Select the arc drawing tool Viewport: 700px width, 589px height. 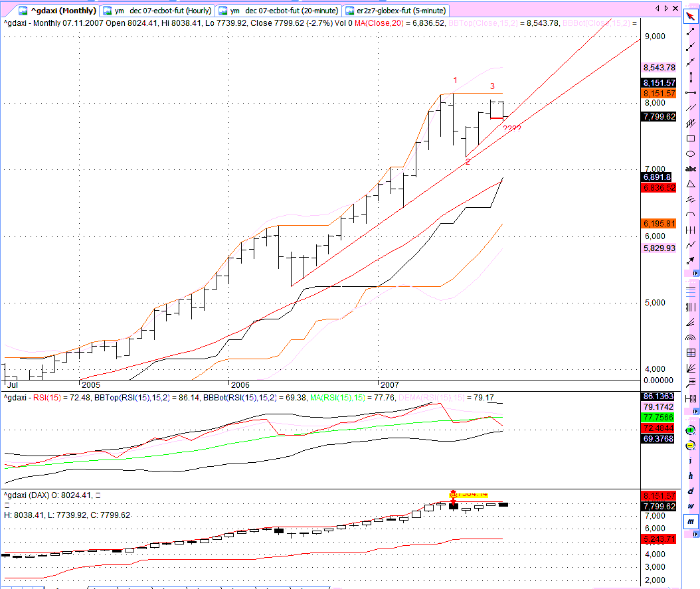pos(691,214)
